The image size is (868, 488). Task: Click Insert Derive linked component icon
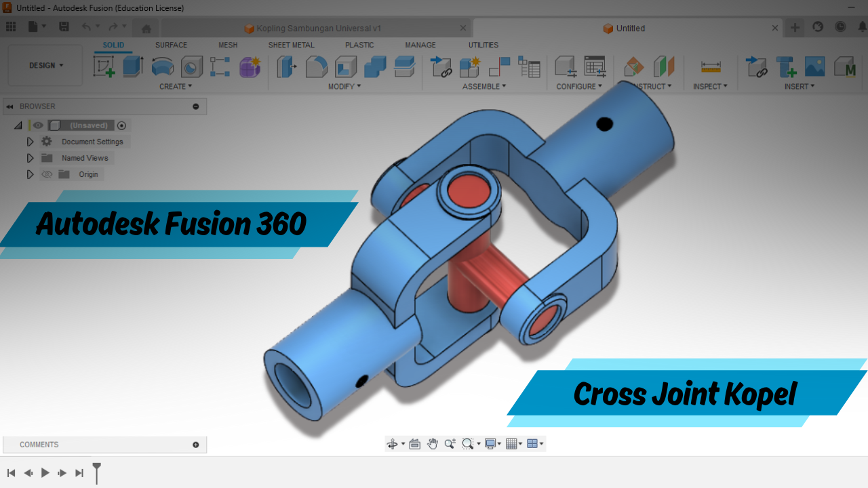pyautogui.click(x=756, y=66)
